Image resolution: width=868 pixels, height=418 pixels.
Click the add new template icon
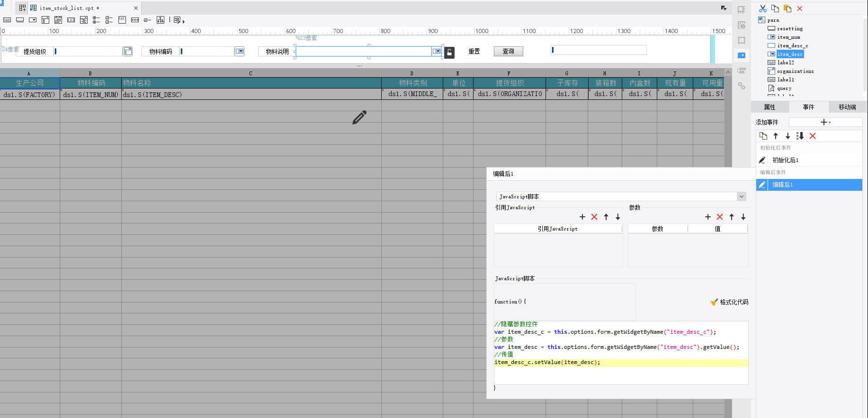[x=23, y=8]
